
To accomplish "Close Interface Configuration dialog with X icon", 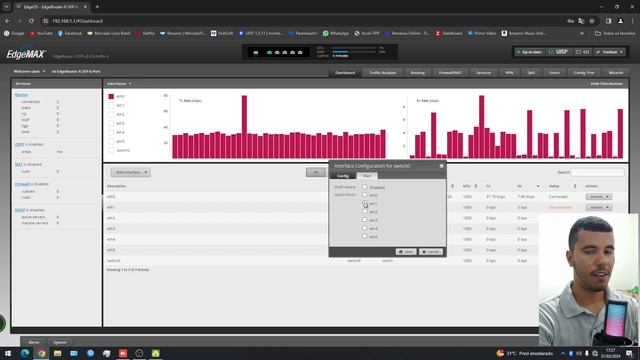I will click(x=441, y=166).
